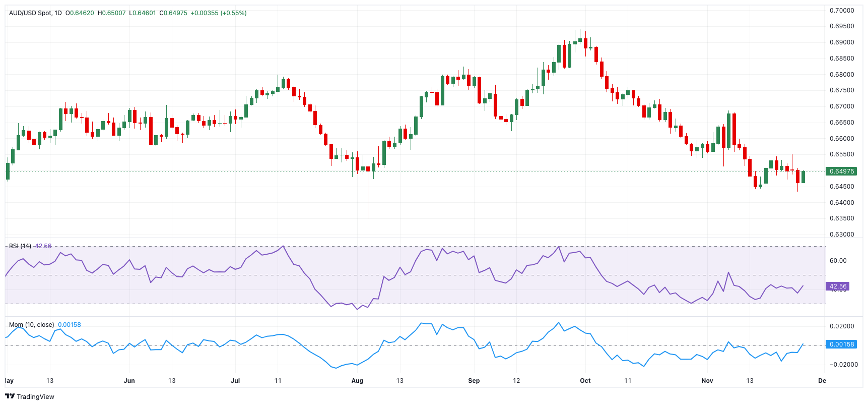Select the Nov label on the date axis

click(707, 381)
